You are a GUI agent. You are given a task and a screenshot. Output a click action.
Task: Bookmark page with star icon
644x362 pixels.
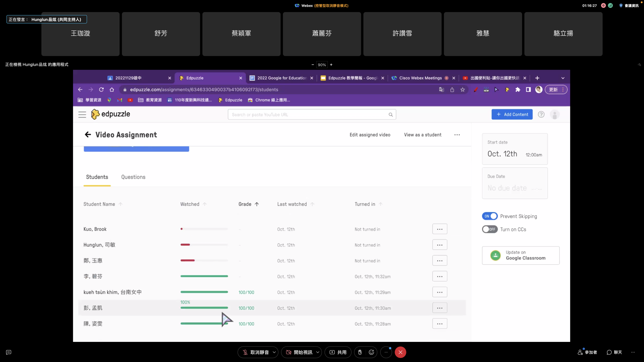(462, 90)
